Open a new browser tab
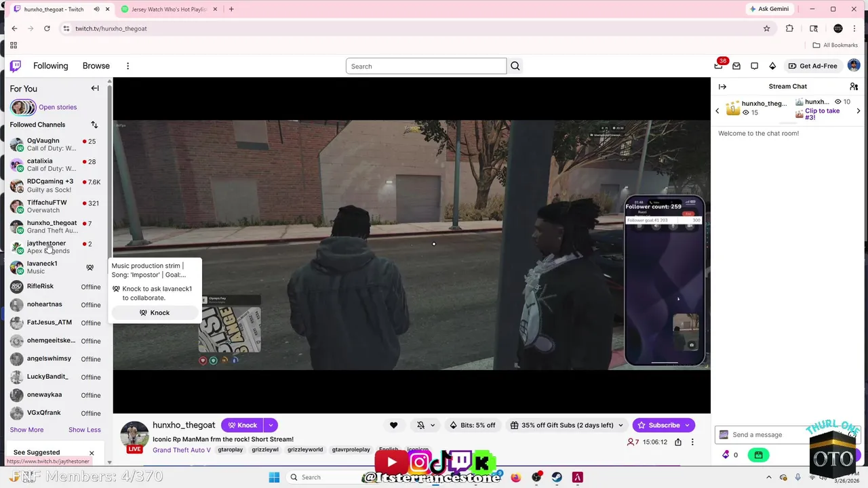The image size is (868, 488). pyautogui.click(x=231, y=9)
